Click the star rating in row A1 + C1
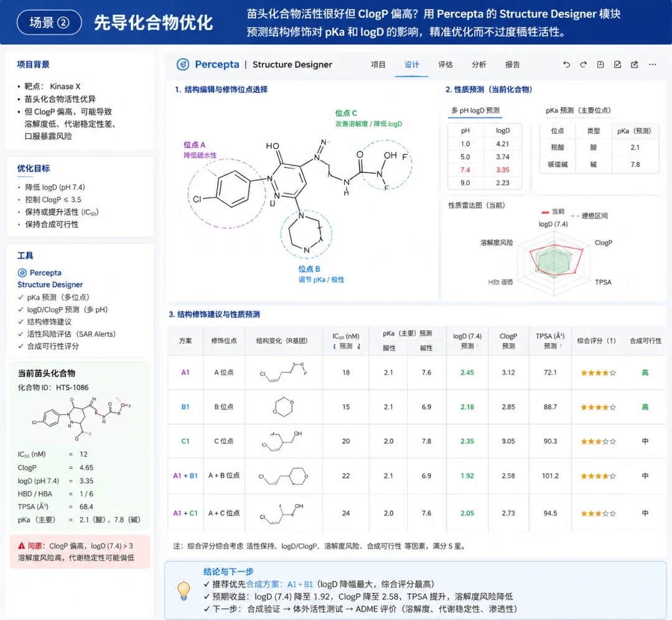Viewport: 672px width, 620px height. click(599, 513)
